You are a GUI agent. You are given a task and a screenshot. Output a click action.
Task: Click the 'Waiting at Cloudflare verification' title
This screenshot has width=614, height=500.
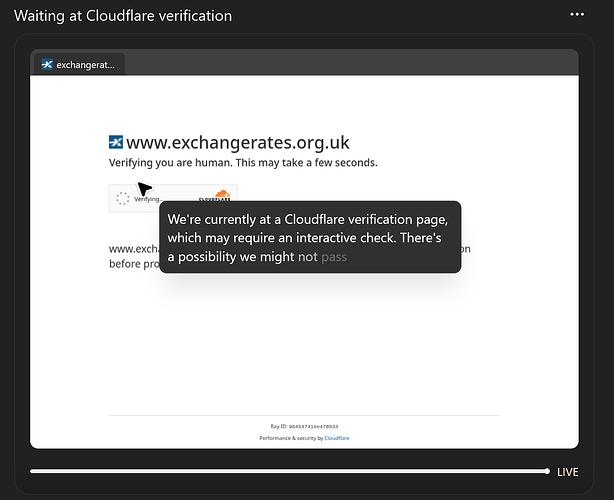[123, 16]
